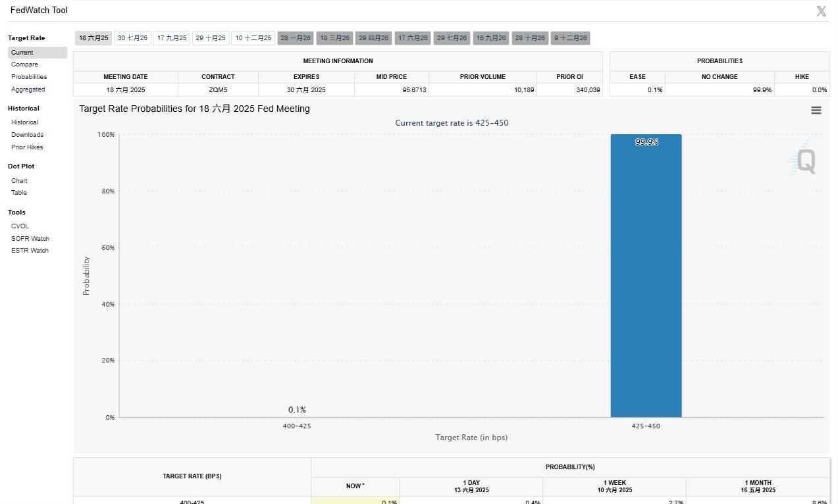Open the Downloads link under Historical

coord(27,135)
